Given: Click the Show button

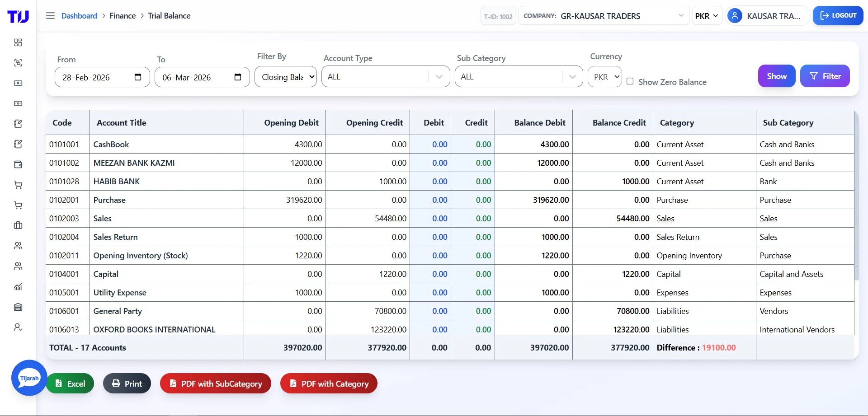Looking at the screenshot, I should [x=776, y=76].
